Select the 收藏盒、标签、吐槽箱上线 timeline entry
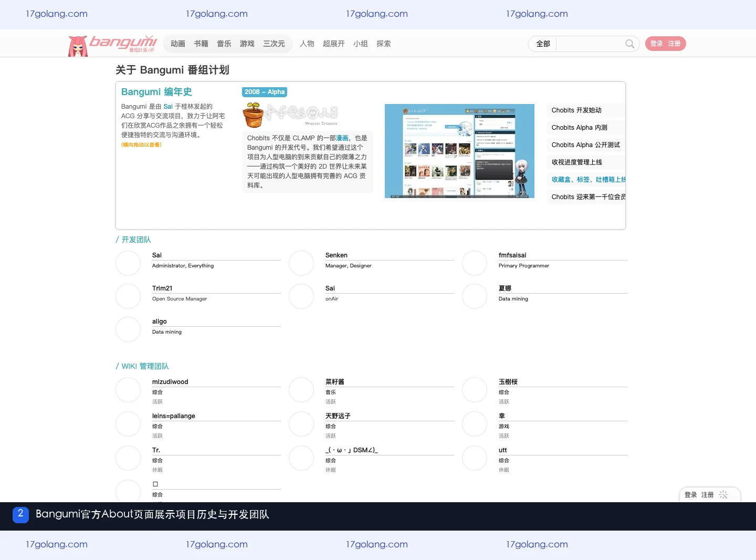Viewport: 756px width, 560px height. coord(586,180)
